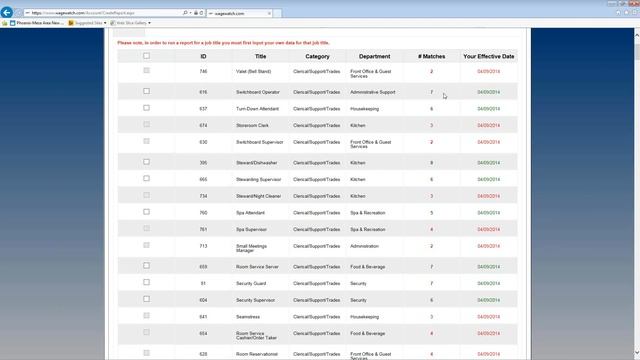
Task: Click the Security Supervisor title cell
Action: pyautogui.click(x=256, y=300)
